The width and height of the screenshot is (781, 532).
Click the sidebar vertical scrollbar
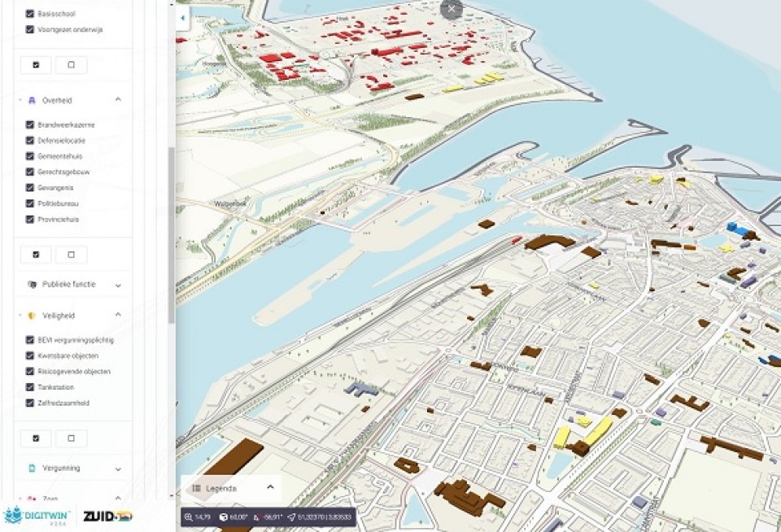[x=171, y=236]
